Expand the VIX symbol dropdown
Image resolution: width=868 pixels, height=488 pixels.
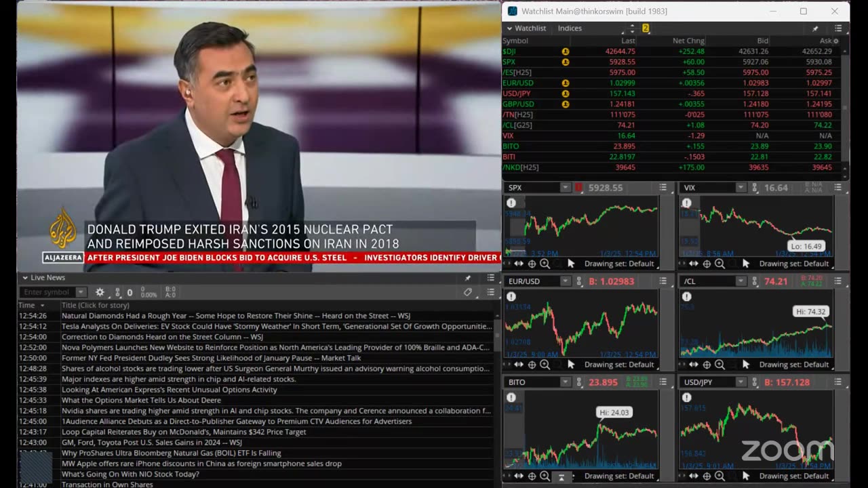741,188
